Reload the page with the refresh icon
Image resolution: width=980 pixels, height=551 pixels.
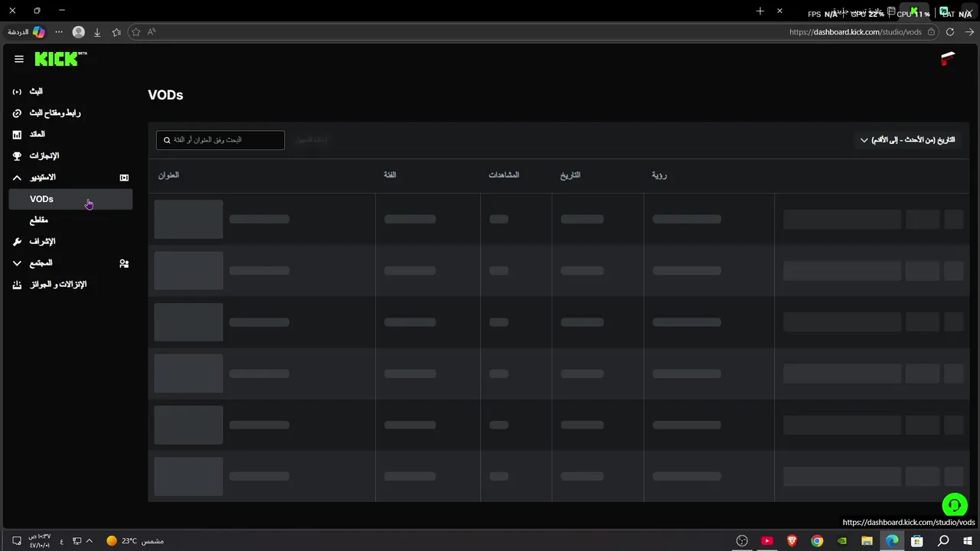click(950, 32)
